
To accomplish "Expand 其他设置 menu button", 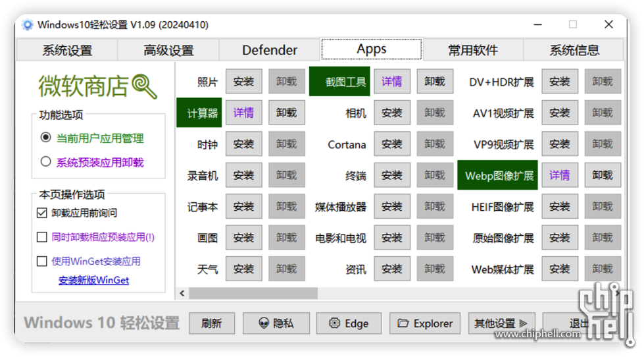I will pos(501,323).
